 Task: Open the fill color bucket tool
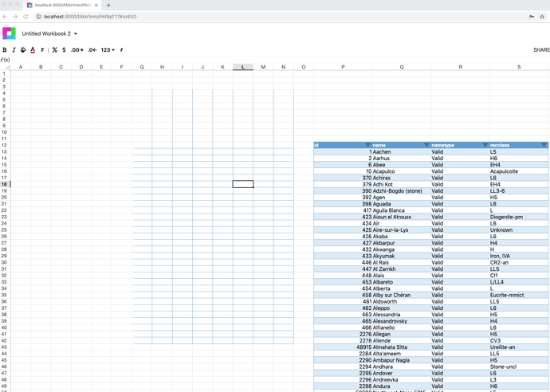point(23,50)
